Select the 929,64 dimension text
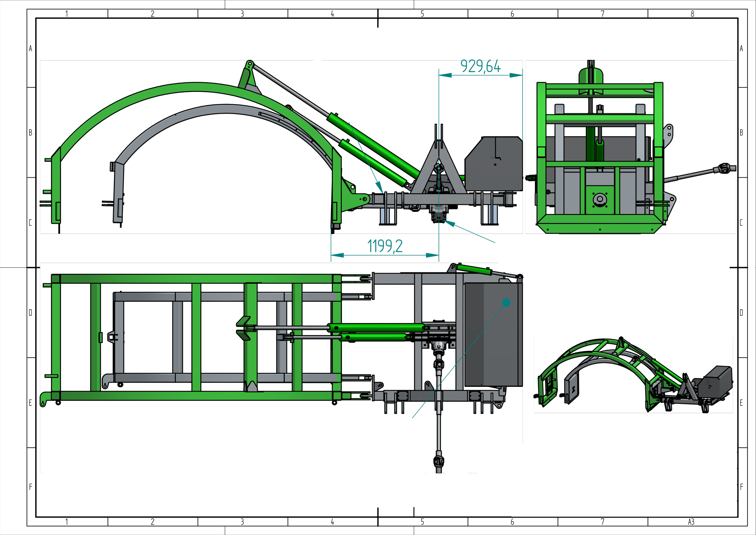 480,66
